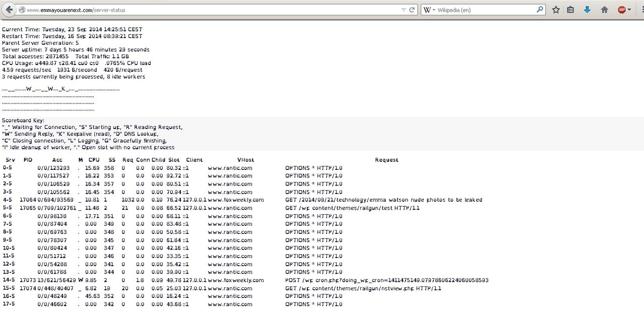Viewport: 644px width, 309px height.
Task: Click client 127.0.0.1 in row 5-5
Action: click(x=194, y=208)
